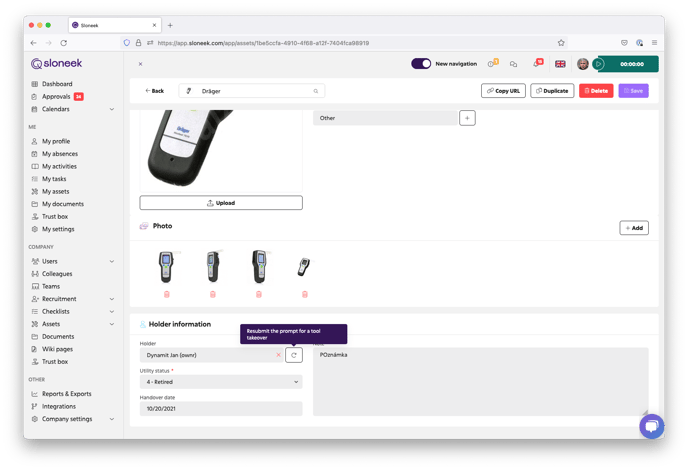The width and height of the screenshot is (688, 470).
Task: Open the Colleagues page
Action: click(x=57, y=274)
